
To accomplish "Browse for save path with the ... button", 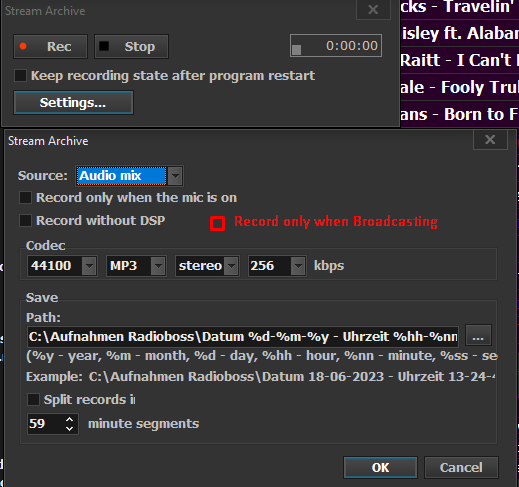I will (x=478, y=335).
